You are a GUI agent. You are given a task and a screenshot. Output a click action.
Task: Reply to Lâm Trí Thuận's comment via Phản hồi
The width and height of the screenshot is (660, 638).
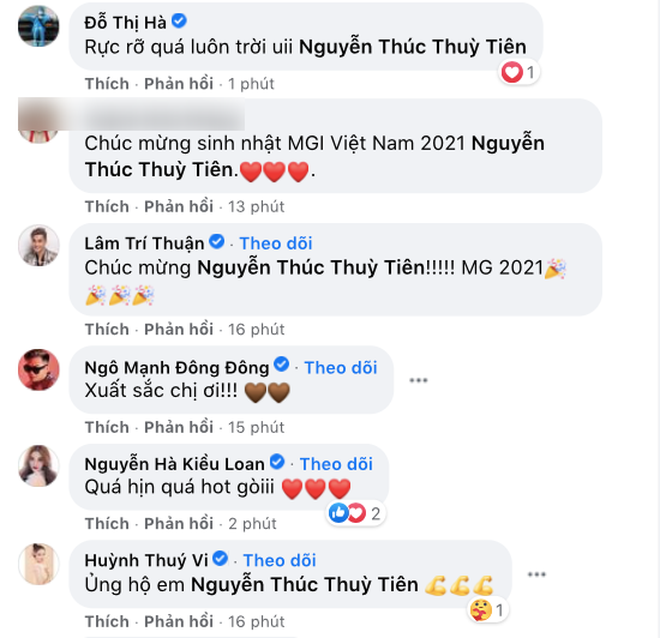(x=179, y=329)
